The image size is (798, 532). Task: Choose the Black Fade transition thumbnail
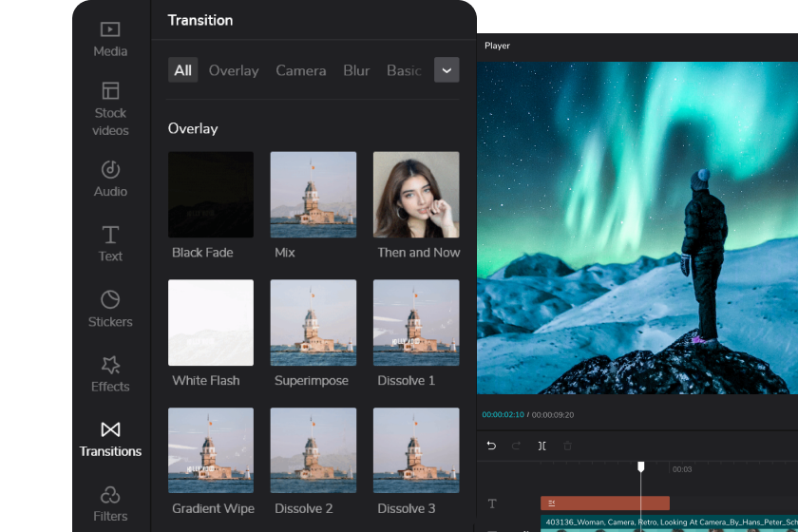(x=211, y=195)
